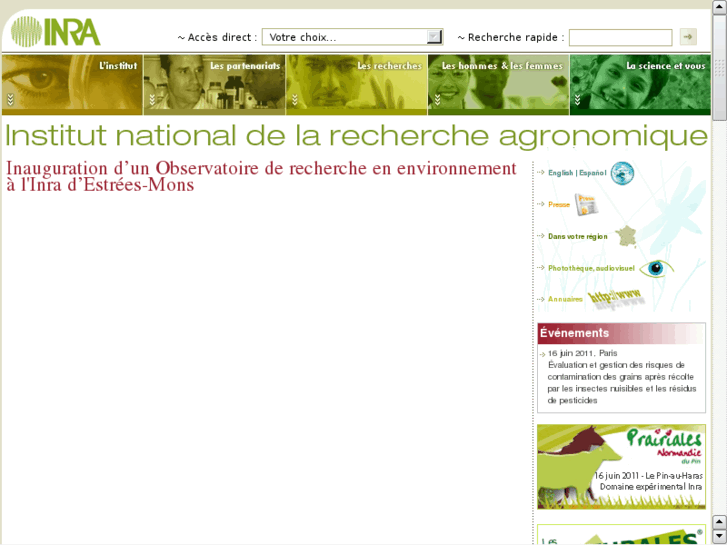
Task: Click the arrow bullet before Annuaires
Action: click(x=541, y=299)
